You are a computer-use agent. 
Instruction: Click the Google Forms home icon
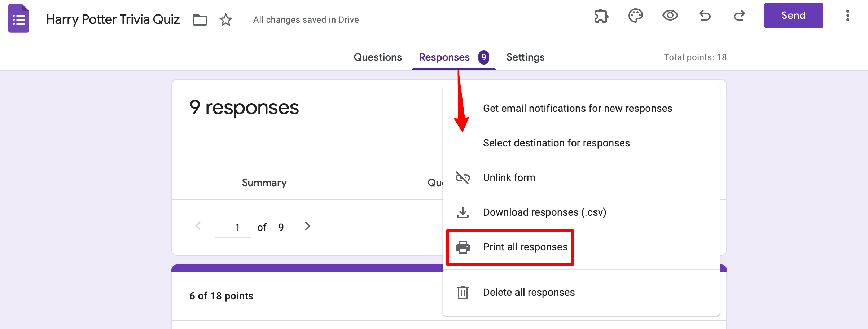coord(19,18)
